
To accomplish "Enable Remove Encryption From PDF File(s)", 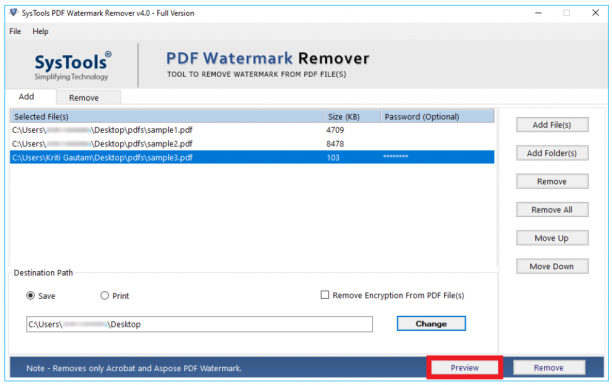I will tap(325, 295).
